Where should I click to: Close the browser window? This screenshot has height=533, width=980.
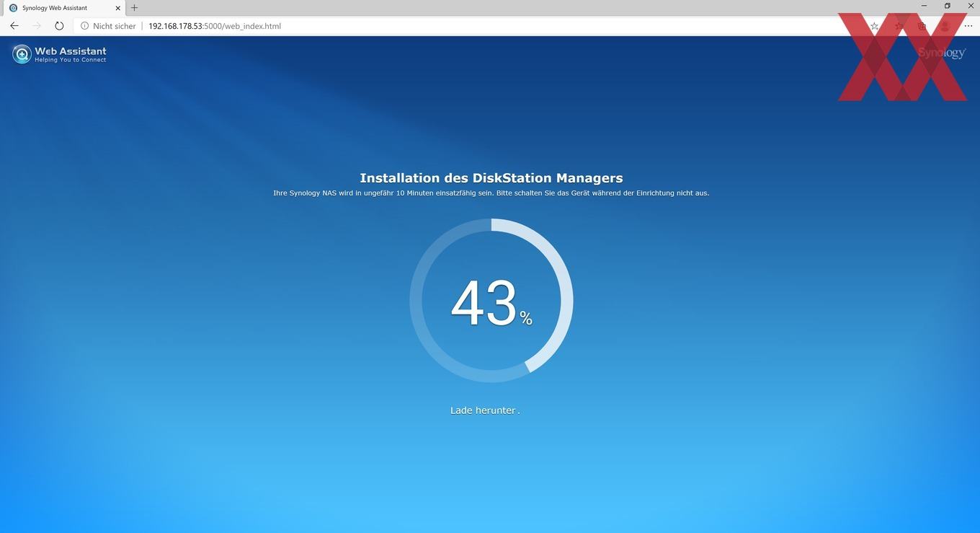pyautogui.click(x=970, y=6)
